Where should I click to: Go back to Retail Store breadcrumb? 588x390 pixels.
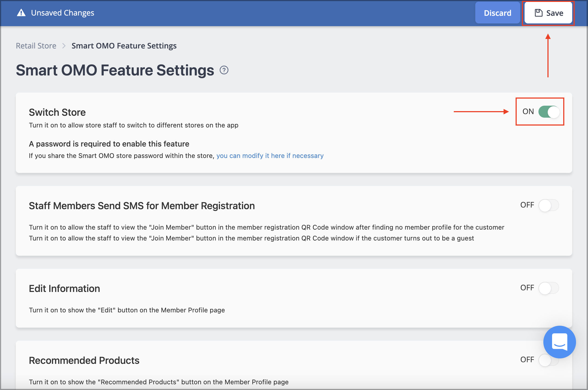tap(36, 46)
